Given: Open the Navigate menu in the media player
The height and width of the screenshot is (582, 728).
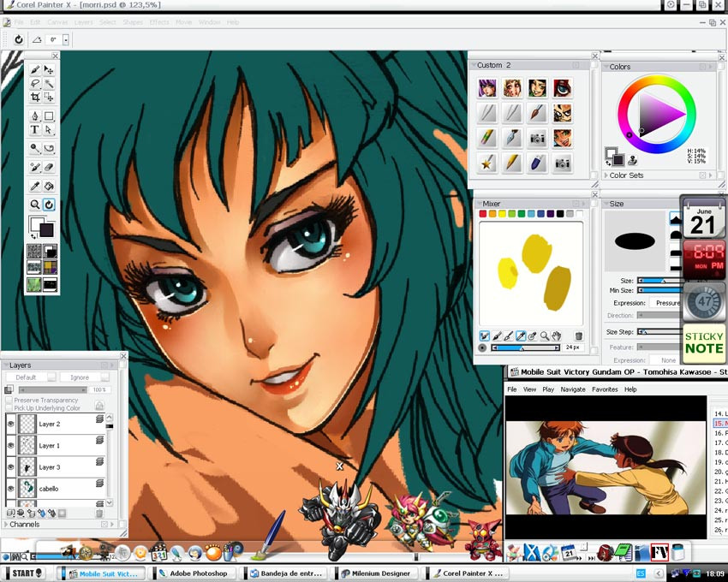Looking at the screenshot, I should click(x=572, y=389).
